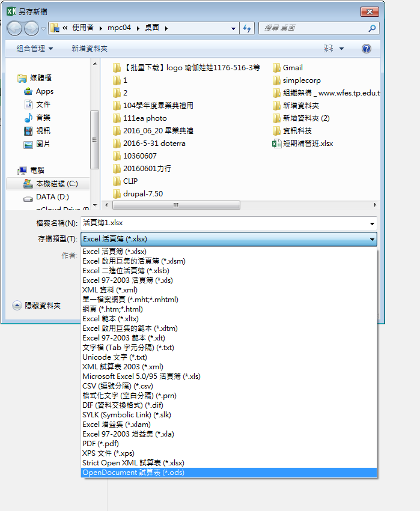Image resolution: width=420 pixels, height=511 pixels.
Task: Change the view mode icon
Action: [x=329, y=49]
